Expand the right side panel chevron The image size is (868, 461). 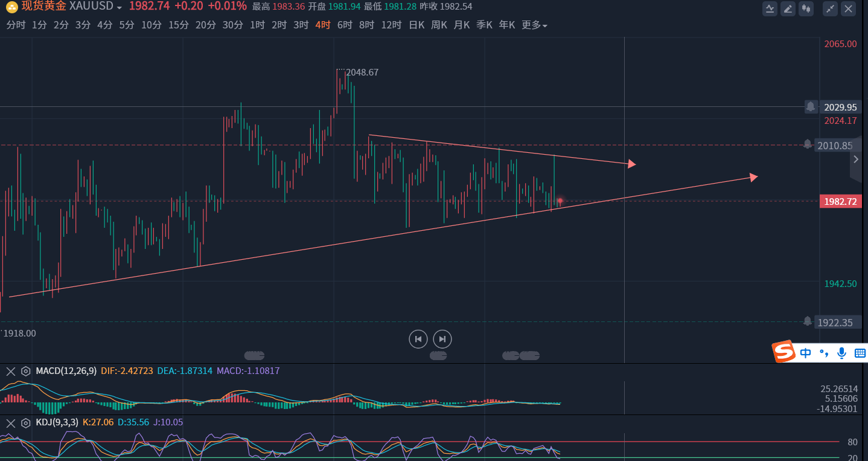click(x=855, y=160)
